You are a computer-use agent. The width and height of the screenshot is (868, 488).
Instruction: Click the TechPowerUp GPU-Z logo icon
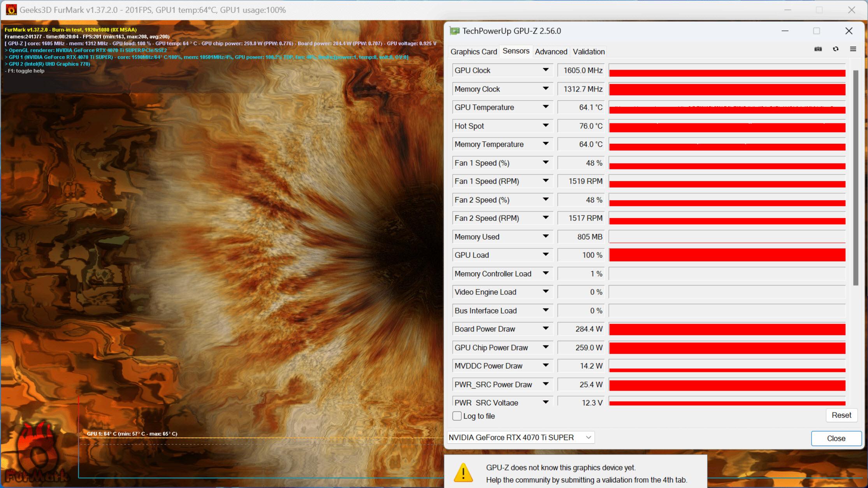pos(454,31)
